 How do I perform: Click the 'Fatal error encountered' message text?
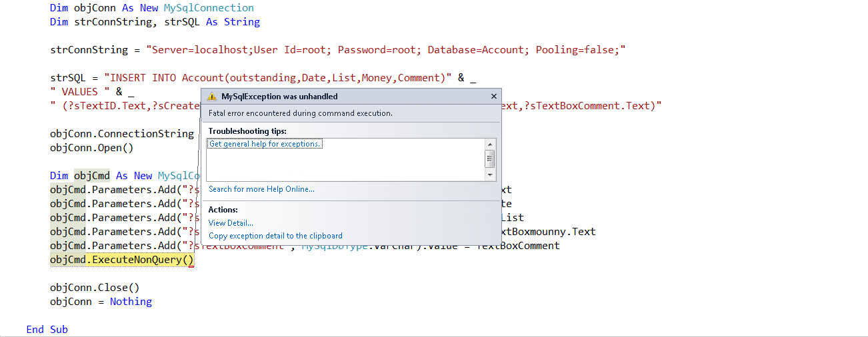(x=301, y=113)
